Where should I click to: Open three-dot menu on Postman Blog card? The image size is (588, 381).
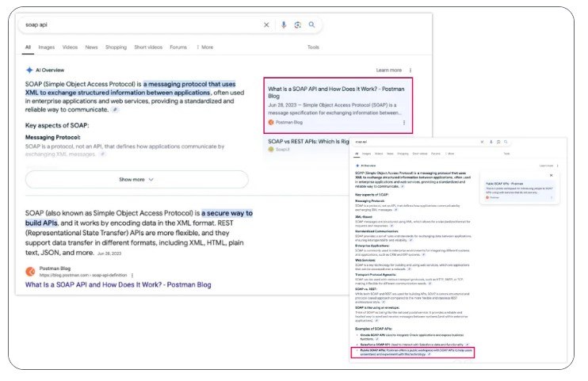(x=404, y=122)
